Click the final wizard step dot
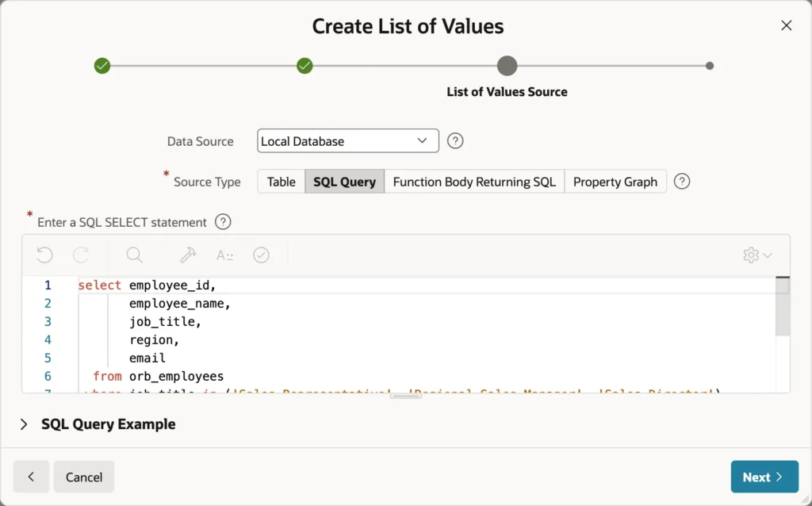 (710, 66)
